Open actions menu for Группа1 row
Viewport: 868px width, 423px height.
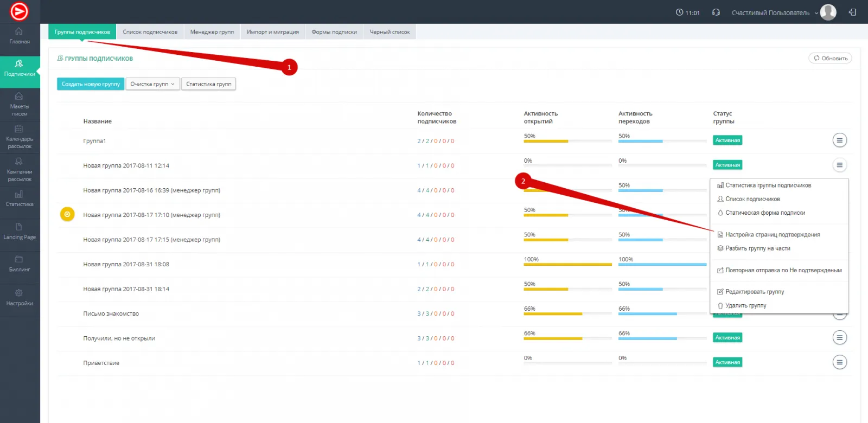coord(839,140)
